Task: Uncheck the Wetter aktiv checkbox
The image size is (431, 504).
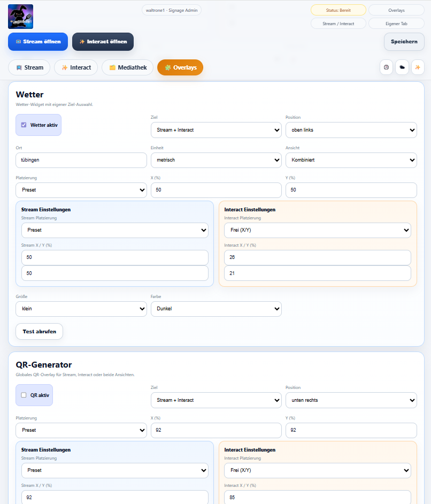Action: coord(24,125)
